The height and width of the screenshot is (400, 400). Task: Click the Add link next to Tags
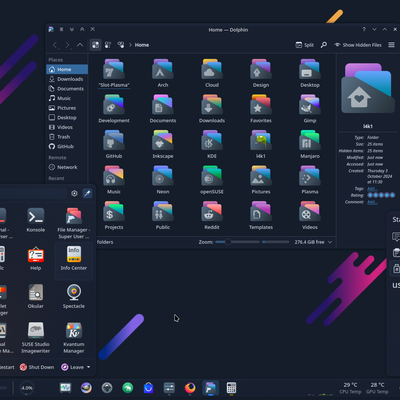click(x=372, y=189)
